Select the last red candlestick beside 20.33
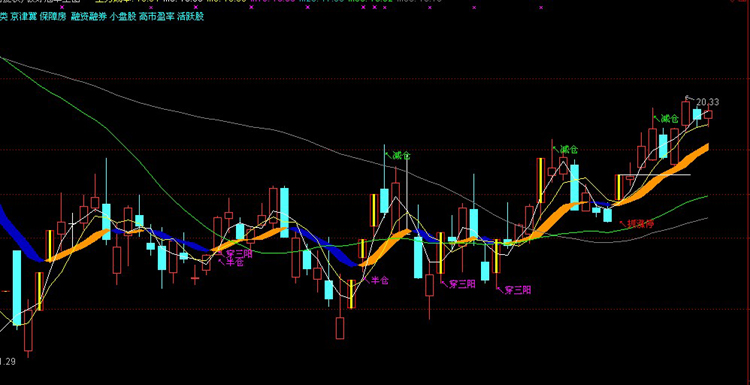Screen dimensions: 750x385 coord(708,115)
